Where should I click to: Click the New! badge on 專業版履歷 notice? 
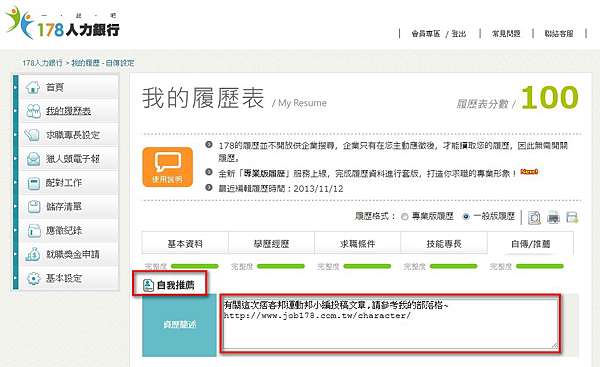530,172
